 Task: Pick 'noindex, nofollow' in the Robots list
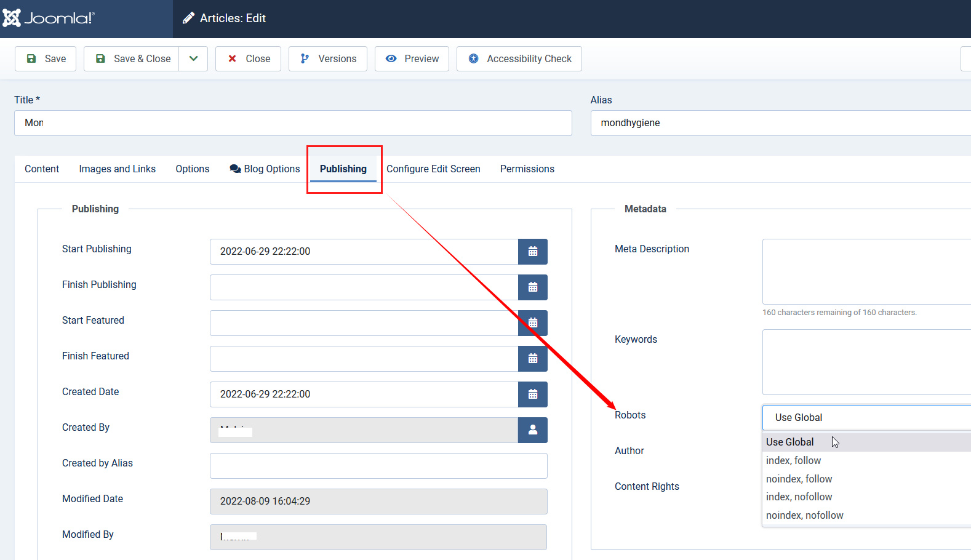[804, 515]
